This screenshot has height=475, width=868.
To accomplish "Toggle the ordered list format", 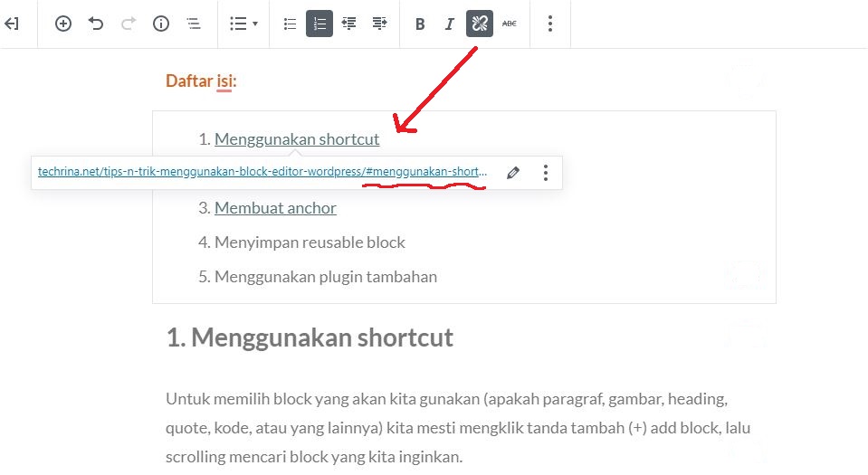I will [x=320, y=24].
